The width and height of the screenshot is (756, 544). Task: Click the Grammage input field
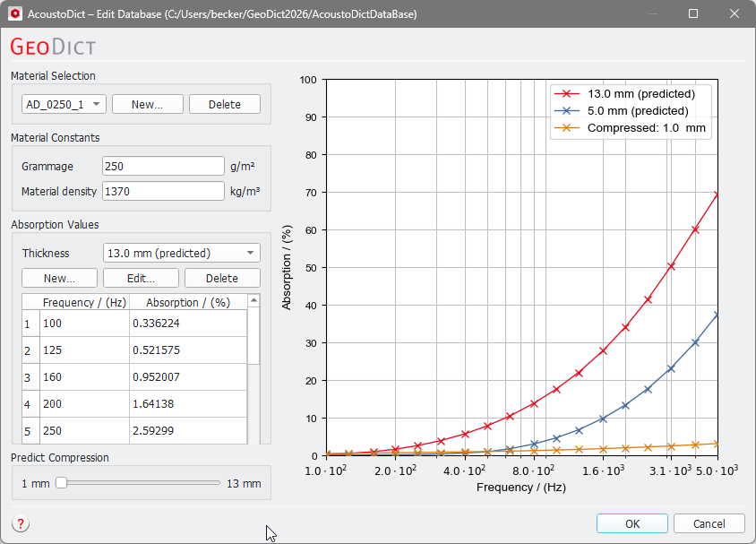point(162,166)
